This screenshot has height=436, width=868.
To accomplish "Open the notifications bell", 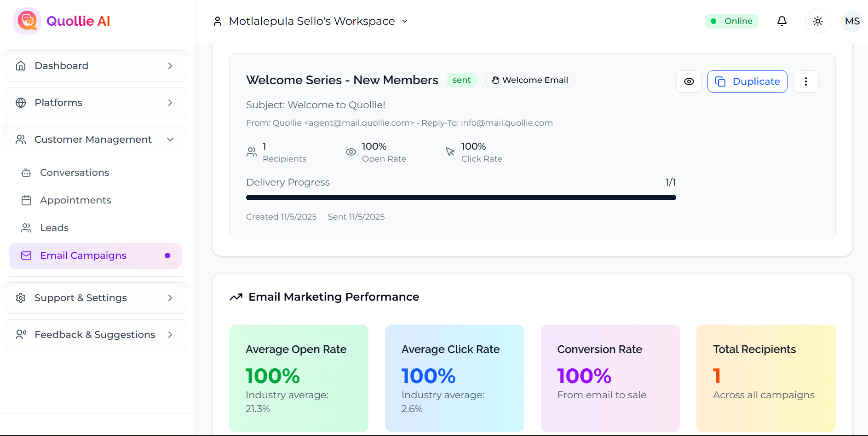I will [x=782, y=21].
